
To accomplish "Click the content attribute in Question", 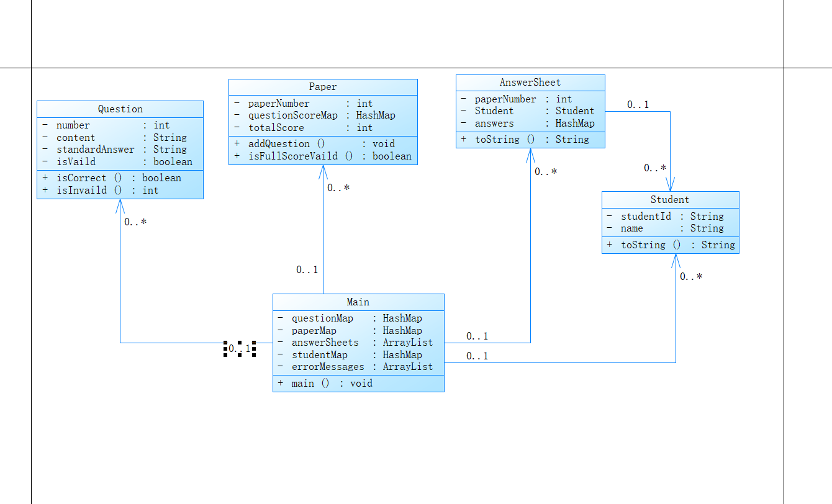I will [120, 138].
